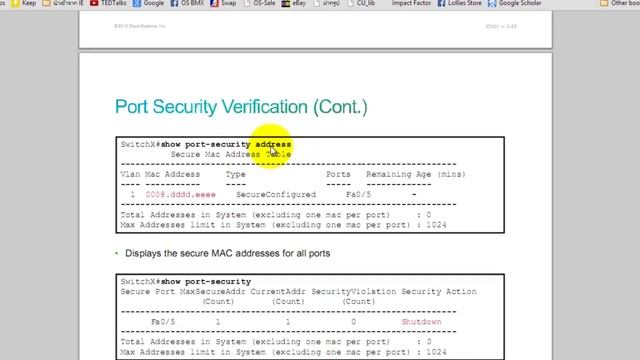Image resolution: width=640 pixels, height=360 pixels.
Task: Open the Swap bookmark
Action: point(223,3)
